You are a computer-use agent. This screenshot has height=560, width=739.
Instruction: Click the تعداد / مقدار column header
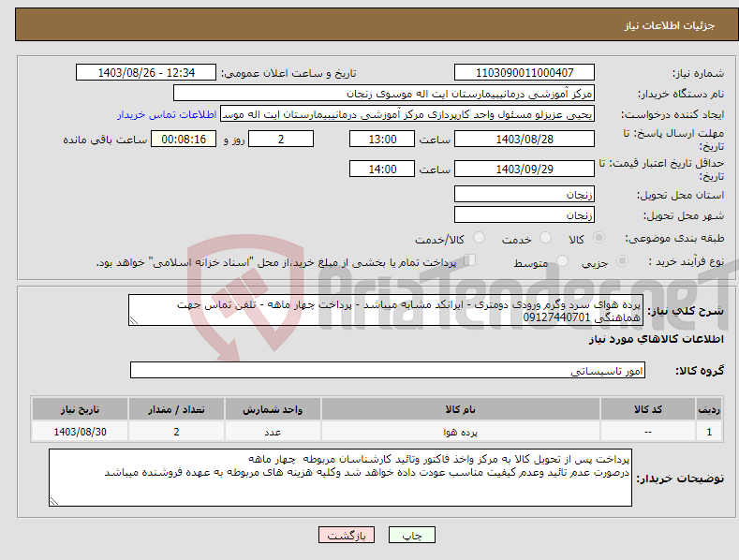176,409
